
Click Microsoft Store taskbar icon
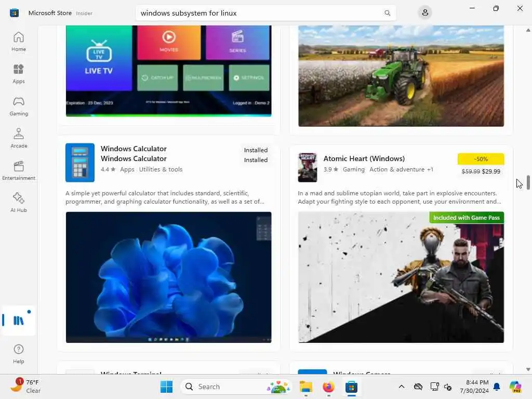(352, 387)
